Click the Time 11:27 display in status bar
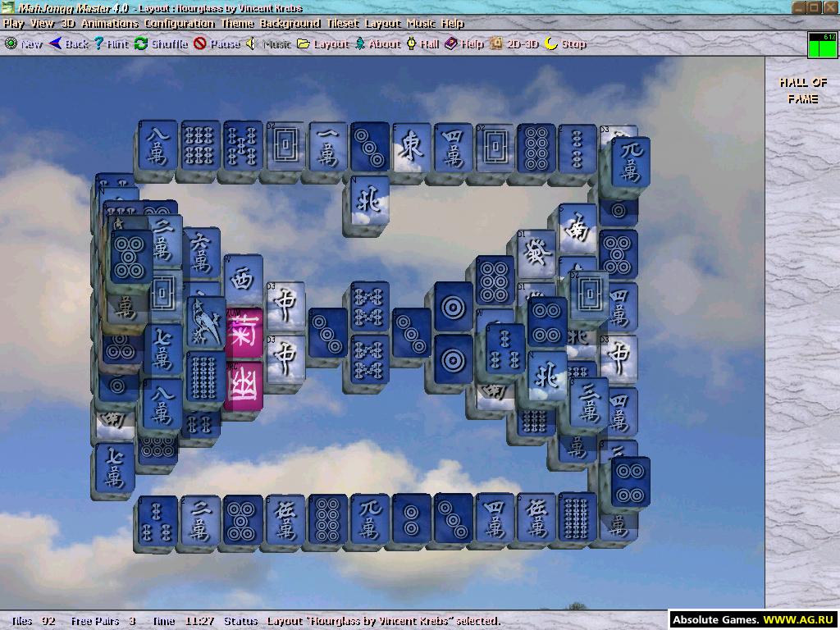Image resolution: width=840 pixels, height=630 pixels. [x=183, y=621]
